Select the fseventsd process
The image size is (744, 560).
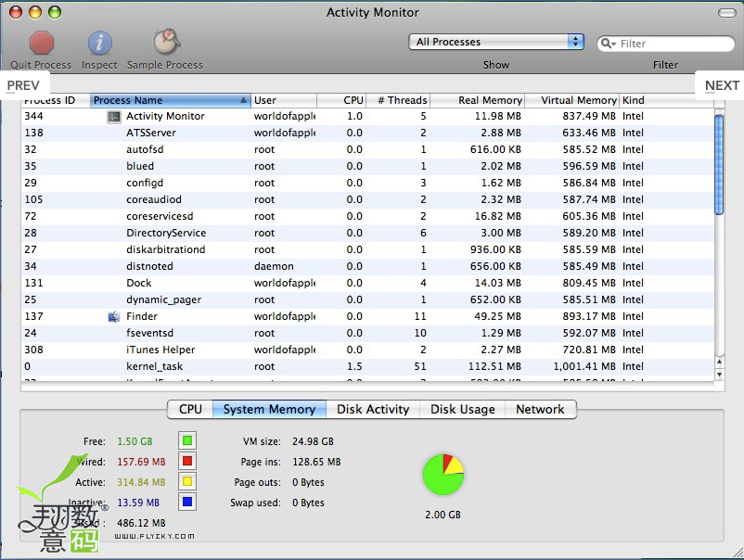pos(367,333)
